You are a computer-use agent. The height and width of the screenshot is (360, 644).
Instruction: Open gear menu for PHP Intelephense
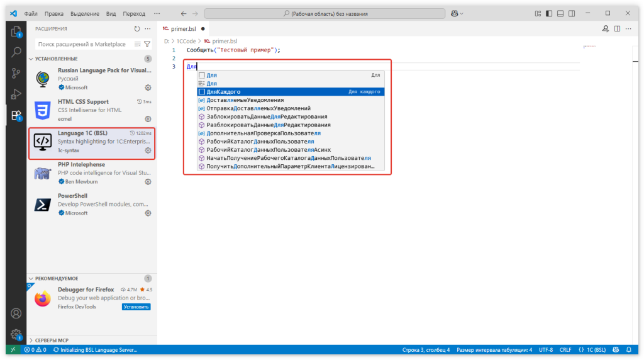148,182
